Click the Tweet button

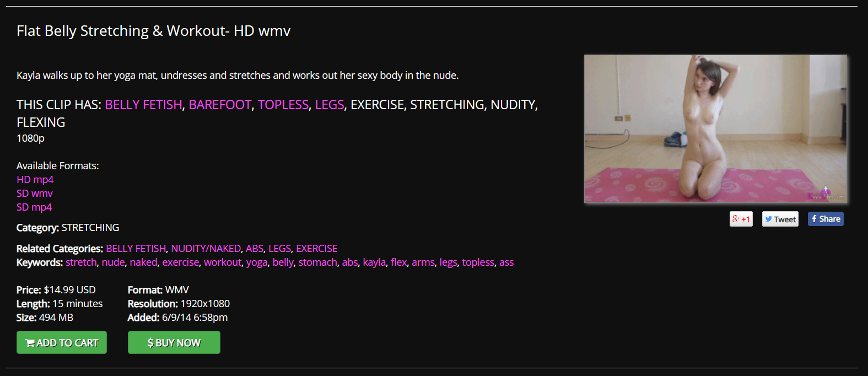(x=780, y=219)
